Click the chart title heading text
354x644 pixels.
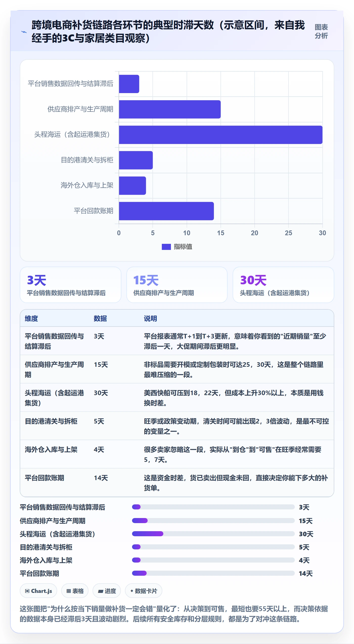click(x=168, y=32)
